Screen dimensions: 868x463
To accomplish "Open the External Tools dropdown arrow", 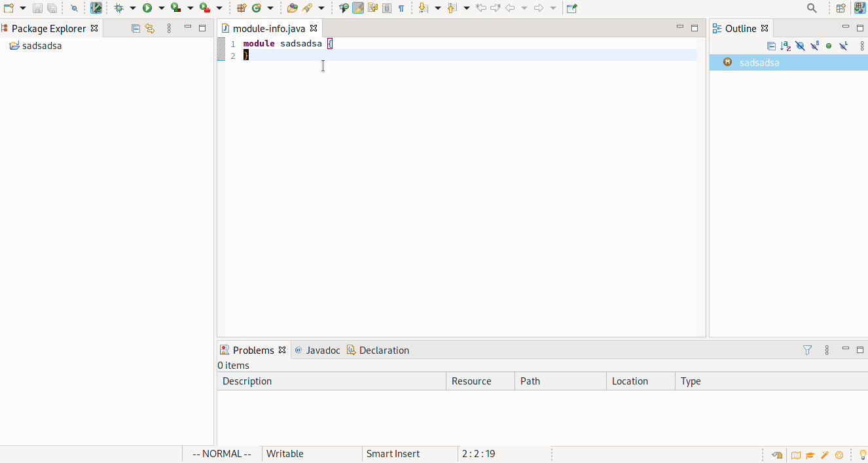I will tap(219, 8).
